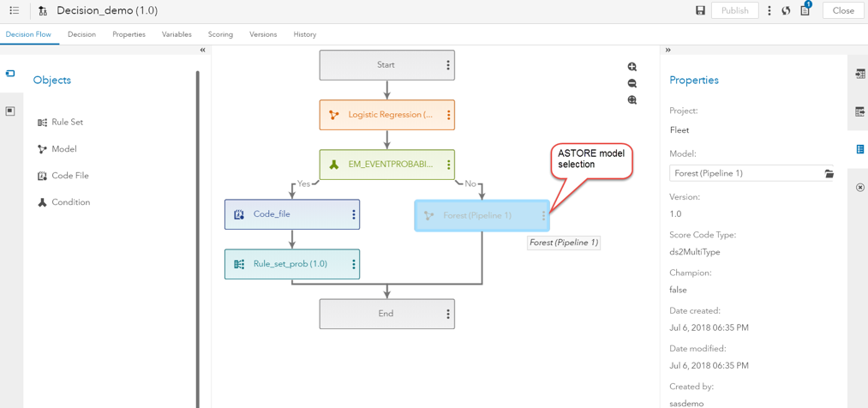Click the condition icon in EM_EVENTPROBABI node
The width and height of the screenshot is (868, 408).
point(334,165)
